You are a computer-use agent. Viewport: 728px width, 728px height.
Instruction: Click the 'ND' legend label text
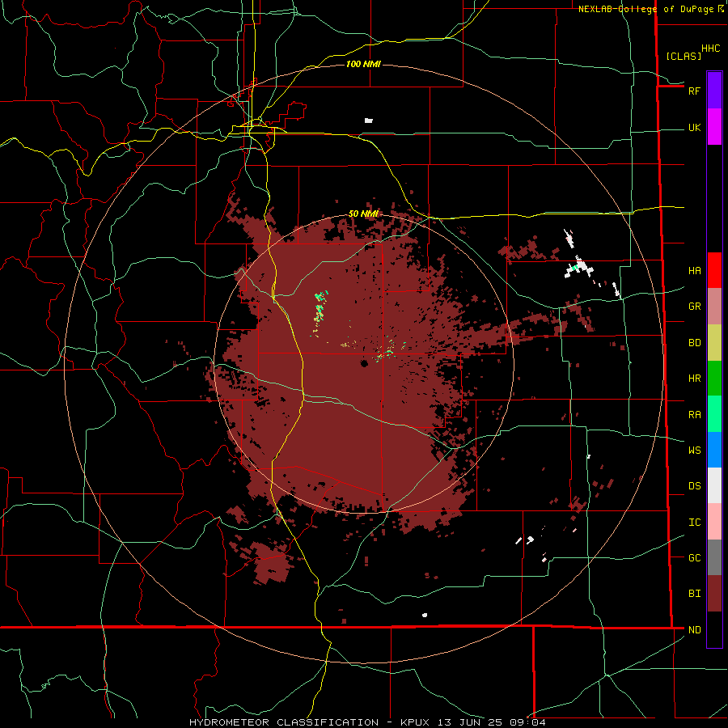(694, 629)
